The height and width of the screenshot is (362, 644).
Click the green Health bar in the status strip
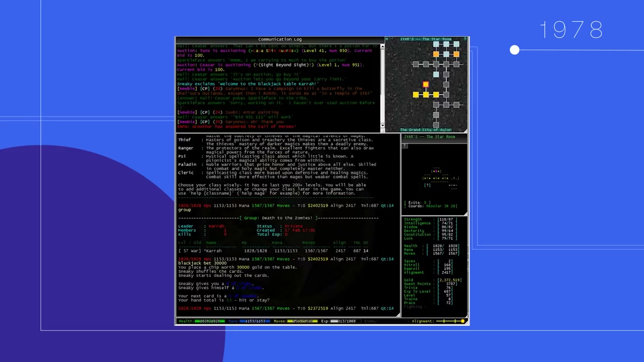[x=210, y=321]
